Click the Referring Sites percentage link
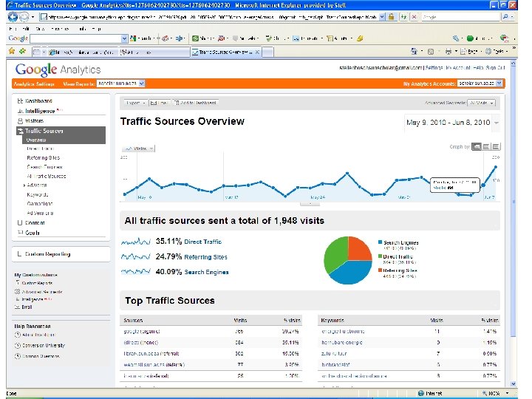 point(205,257)
